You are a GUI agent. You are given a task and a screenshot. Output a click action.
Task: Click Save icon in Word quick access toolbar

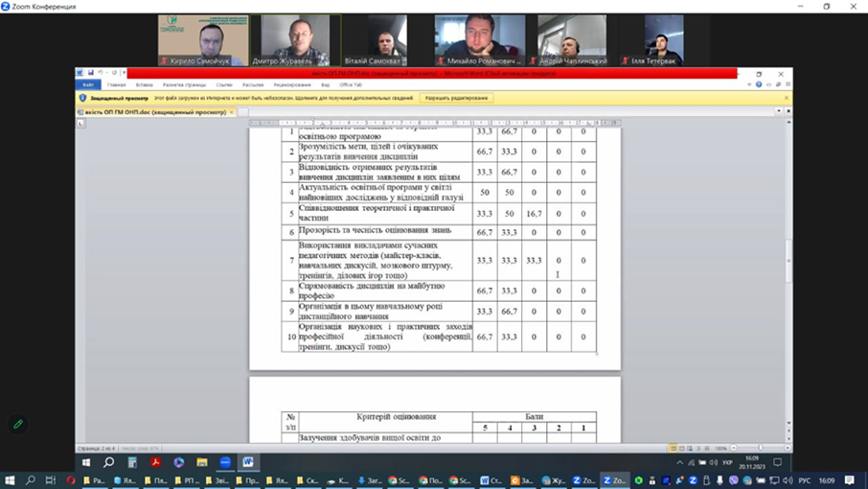point(91,73)
